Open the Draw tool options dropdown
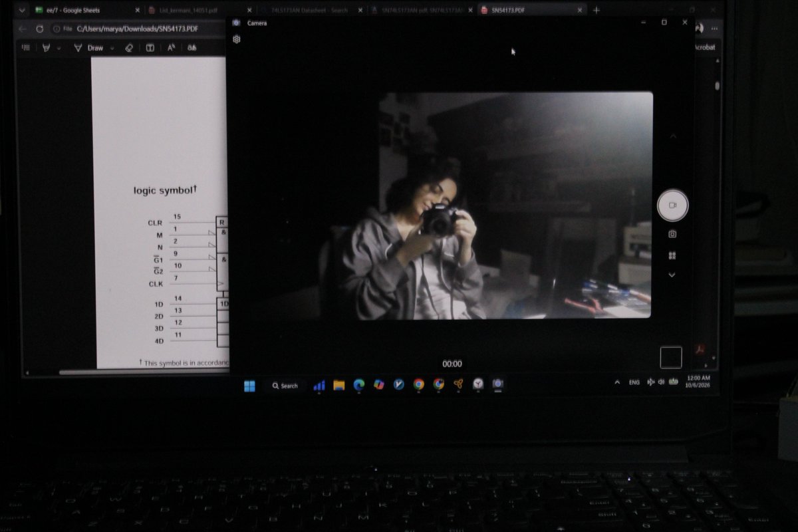The image size is (798, 532). coord(112,48)
